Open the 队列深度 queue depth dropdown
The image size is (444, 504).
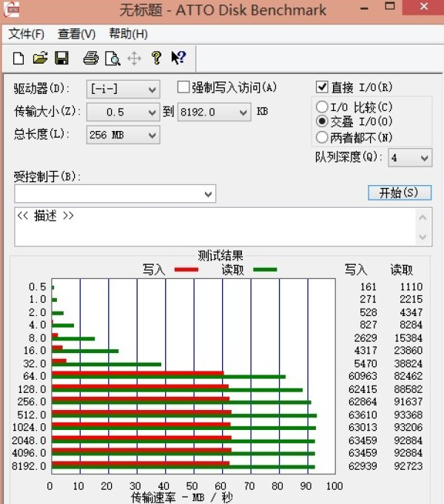[410, 158]
